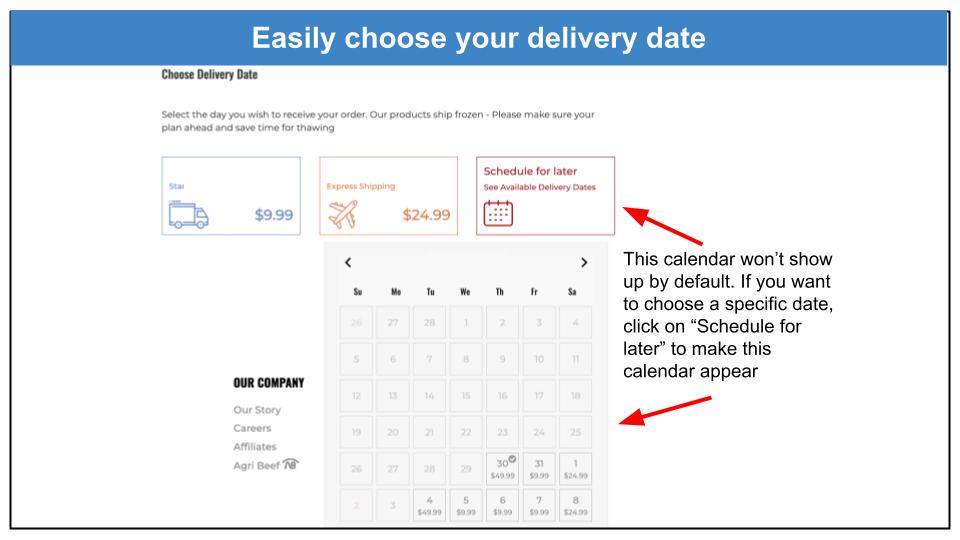The height and width of the screenshot is (540, 960).
Task: Pick delivery date 1 priced $24.99
Action: point(576,469)
